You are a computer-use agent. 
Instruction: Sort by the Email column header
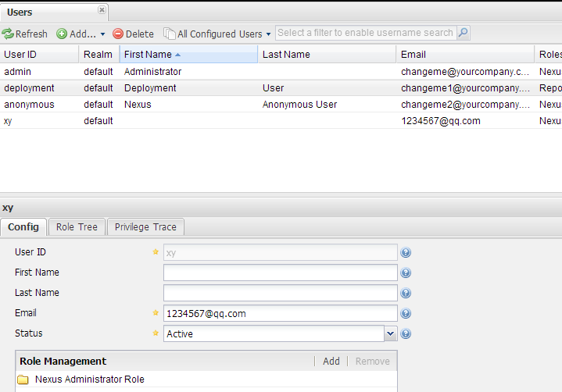pyautogui.click(x=465, y=55)
